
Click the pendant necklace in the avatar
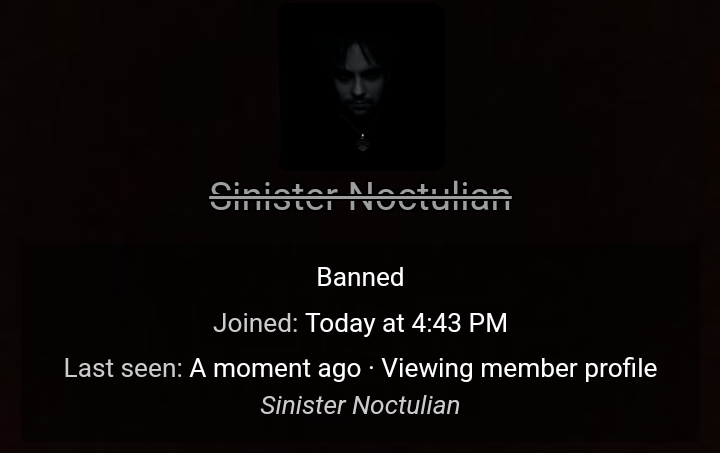363,141
